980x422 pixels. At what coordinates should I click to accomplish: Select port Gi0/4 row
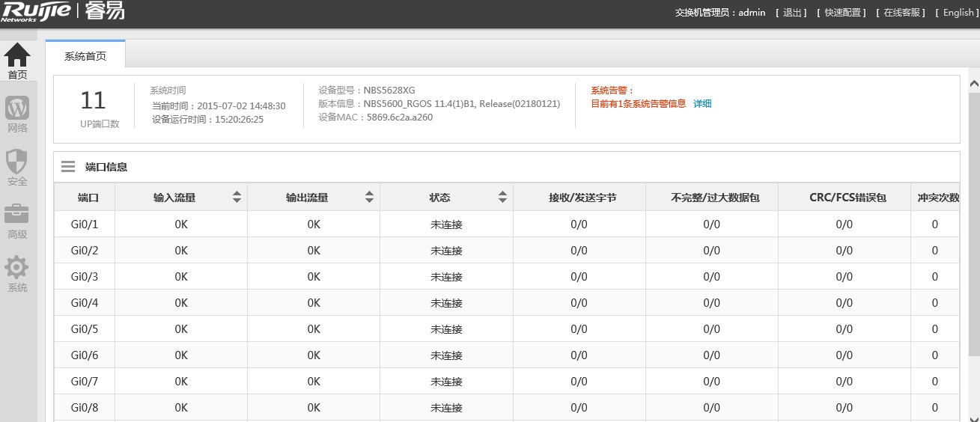pyautogui.click(x=507, y=303)
